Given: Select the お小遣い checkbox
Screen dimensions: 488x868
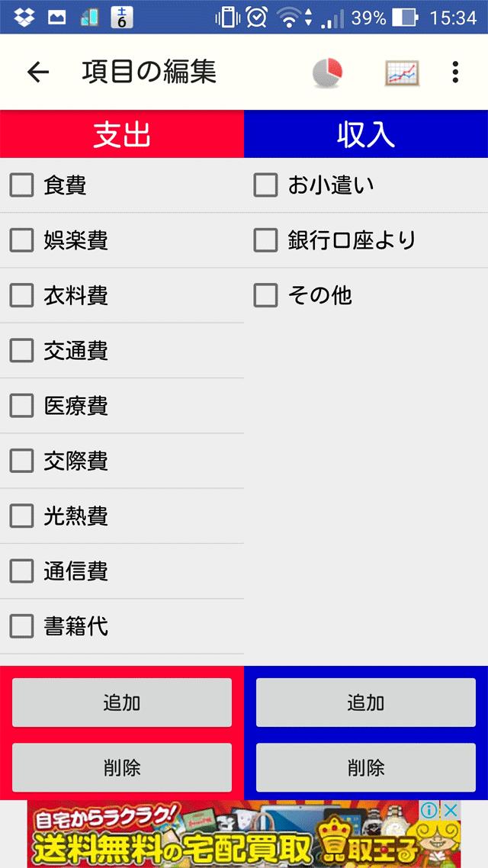Looking at the screenshot, I should tap(265, 185).
